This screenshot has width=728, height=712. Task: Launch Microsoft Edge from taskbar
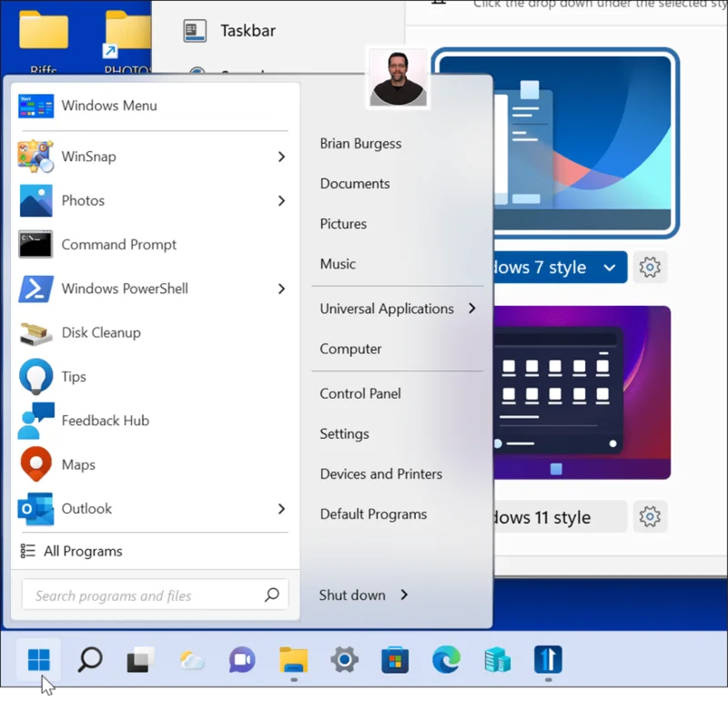coord(446,659)
